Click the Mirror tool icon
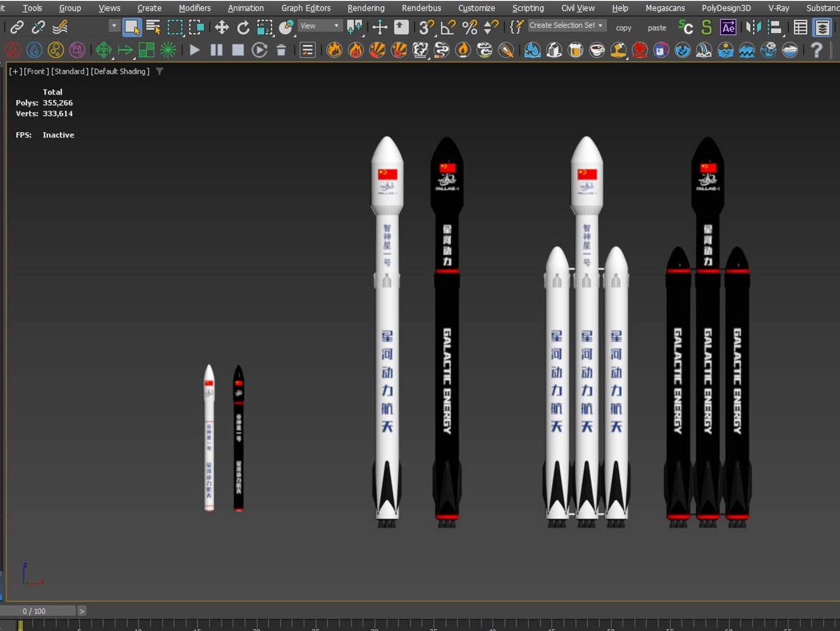This screenshot has width=840, height=631. click(754, 27)
